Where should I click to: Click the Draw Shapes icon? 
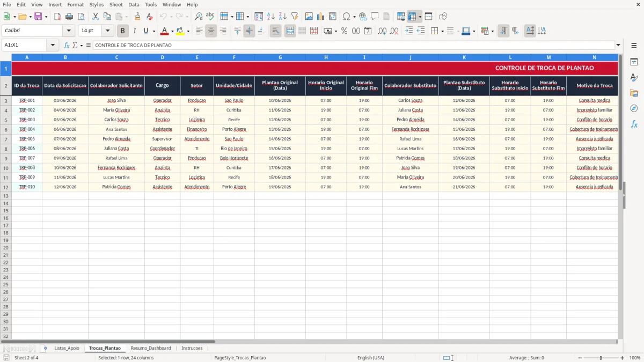(x=443, y=17)
